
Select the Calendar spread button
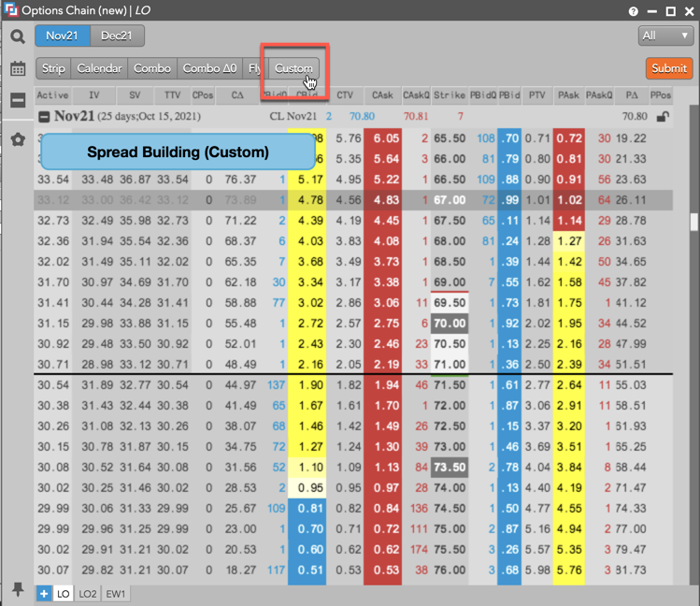pos(99,68)
